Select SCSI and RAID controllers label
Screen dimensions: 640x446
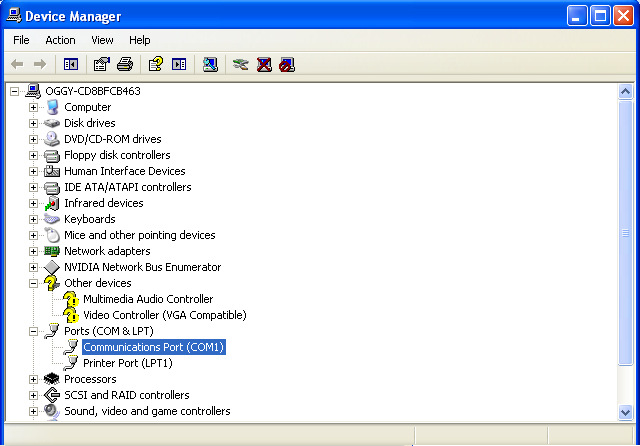[x=127, y=395]
